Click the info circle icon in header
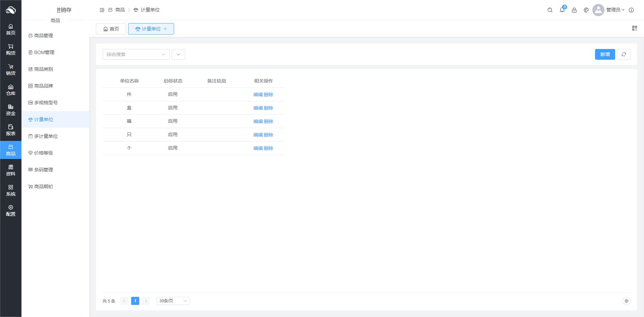The image size is (644, 317). click(631, 10)
